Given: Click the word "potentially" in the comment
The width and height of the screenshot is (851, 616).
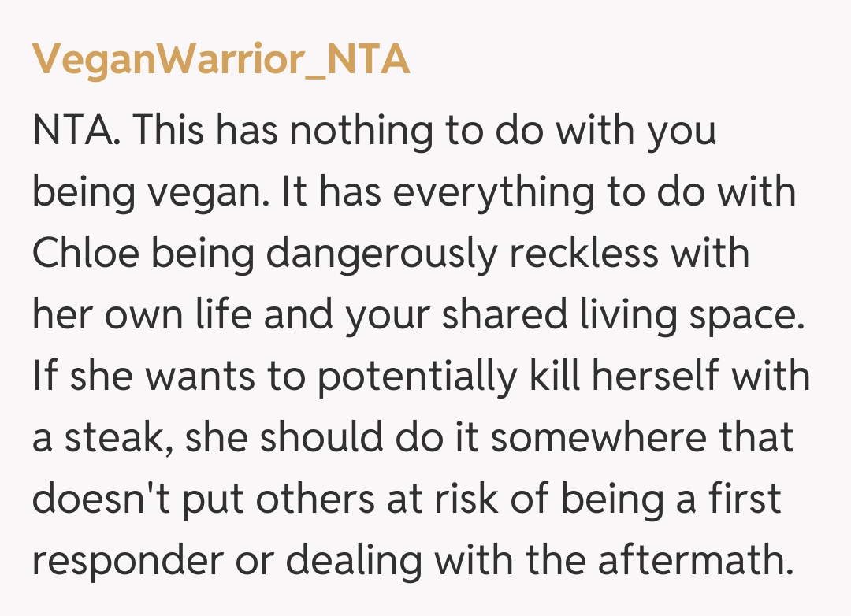Looking at the screenshot, I should [413, 377].
